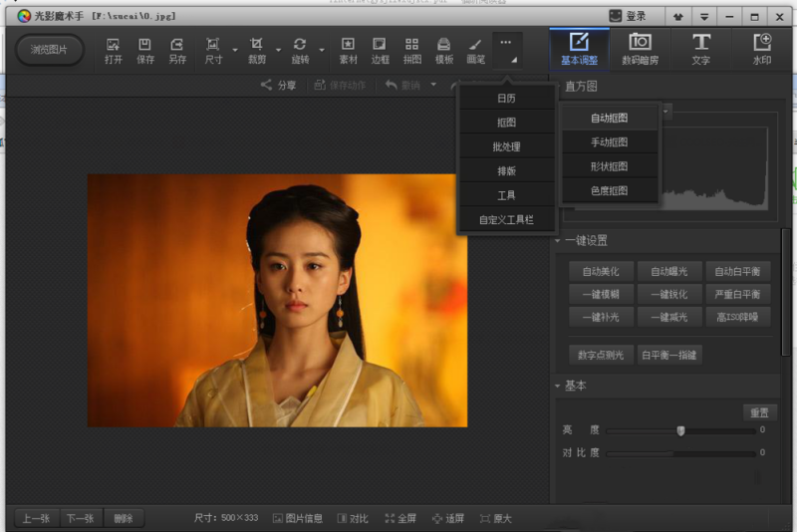Select 日历 from the menu

506,98
